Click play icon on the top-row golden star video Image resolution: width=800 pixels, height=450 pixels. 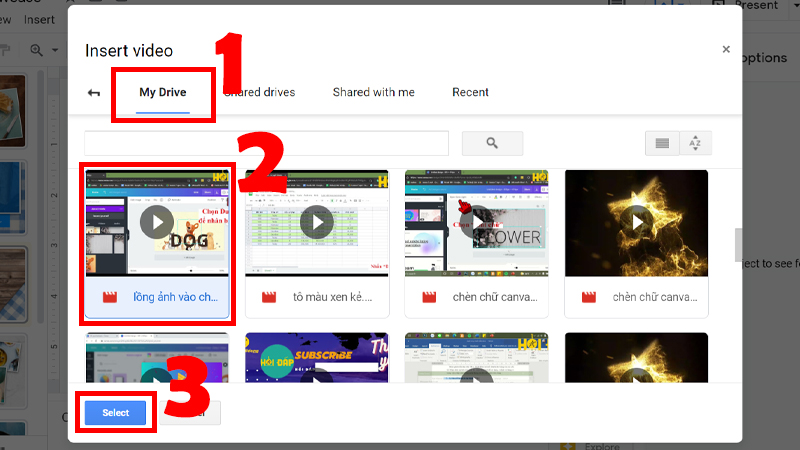pyautogui.click(x=637, y=222)
